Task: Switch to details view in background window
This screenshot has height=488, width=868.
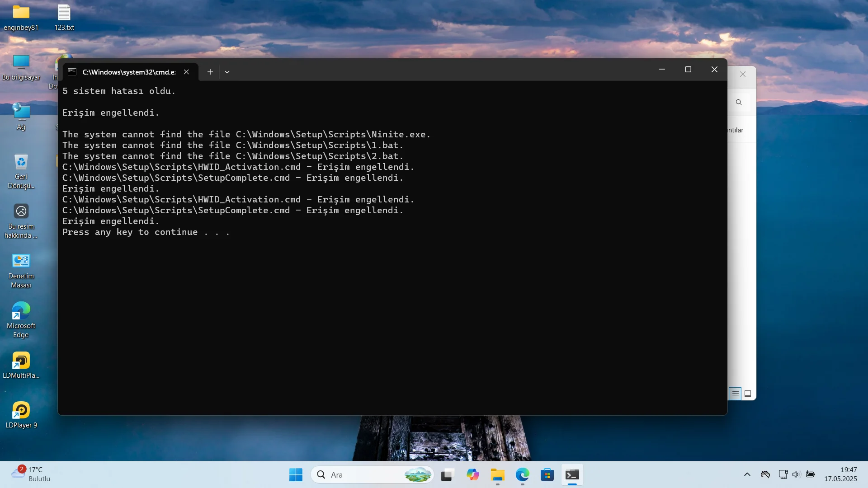Action: [x=736, y=394]
